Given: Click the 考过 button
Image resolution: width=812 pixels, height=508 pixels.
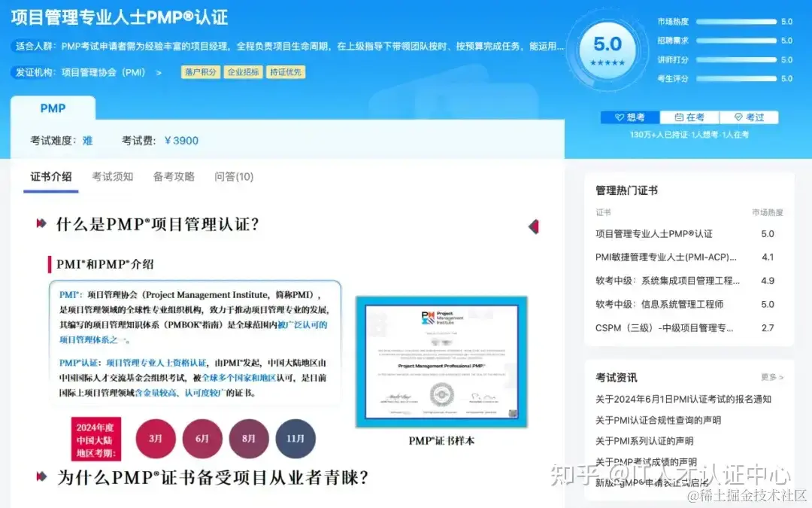Looking at the screenshot, I should [749, 117].
